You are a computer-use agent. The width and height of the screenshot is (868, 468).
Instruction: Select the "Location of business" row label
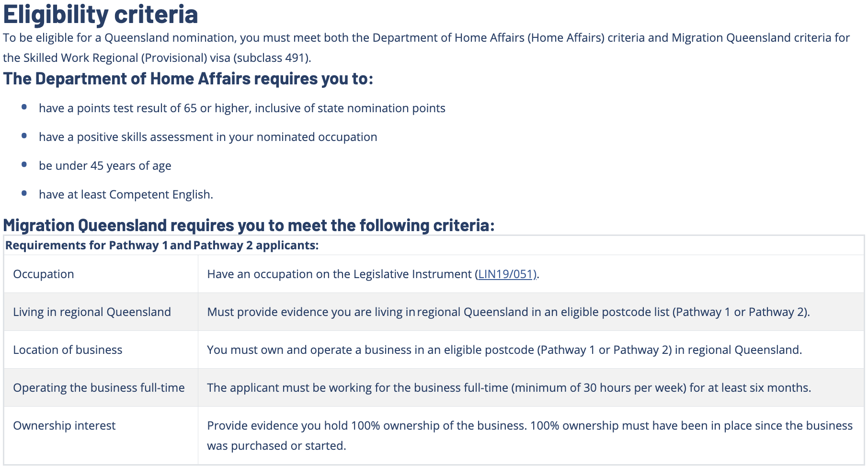(x=68, y=350)
